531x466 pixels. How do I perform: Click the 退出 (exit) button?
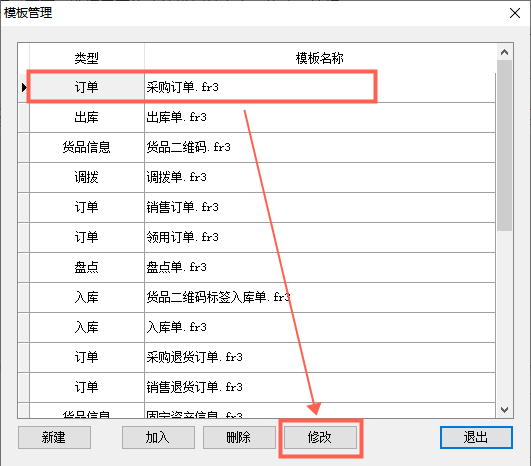[x=476, y=437]
